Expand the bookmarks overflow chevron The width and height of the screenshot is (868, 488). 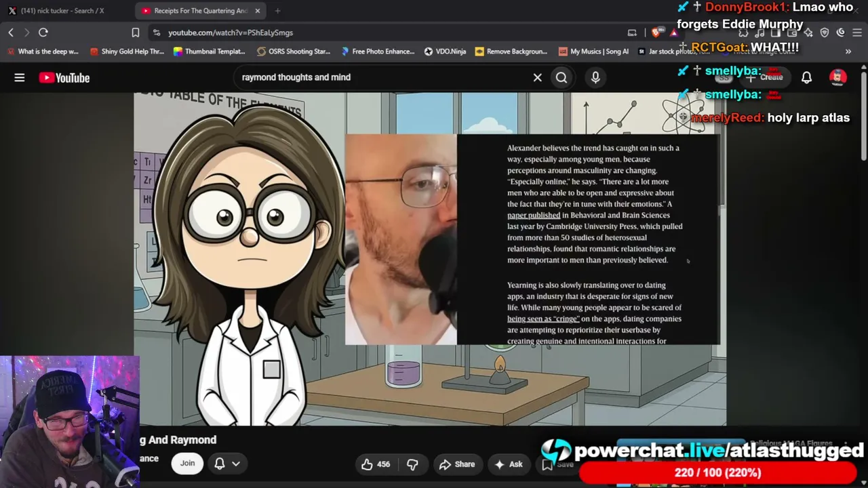pos(848,52)
